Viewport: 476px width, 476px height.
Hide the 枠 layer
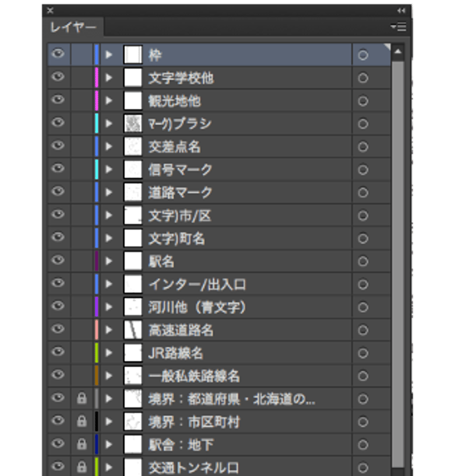58,54
